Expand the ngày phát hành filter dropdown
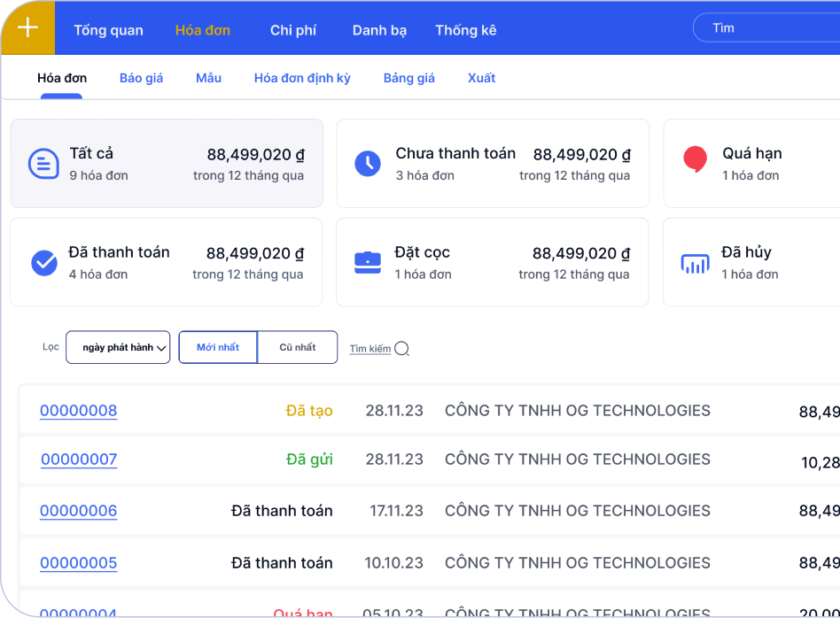840x618 pixels. 118,347
